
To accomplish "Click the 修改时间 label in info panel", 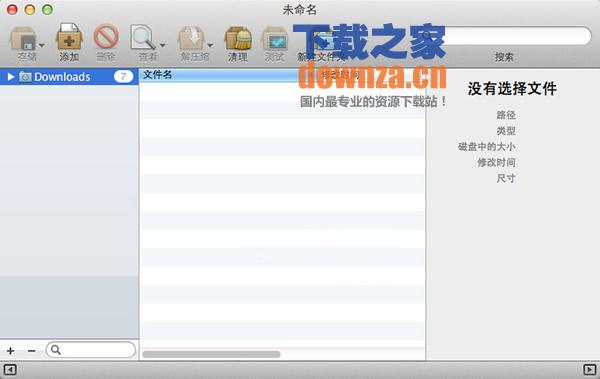I will click(496, 162).
